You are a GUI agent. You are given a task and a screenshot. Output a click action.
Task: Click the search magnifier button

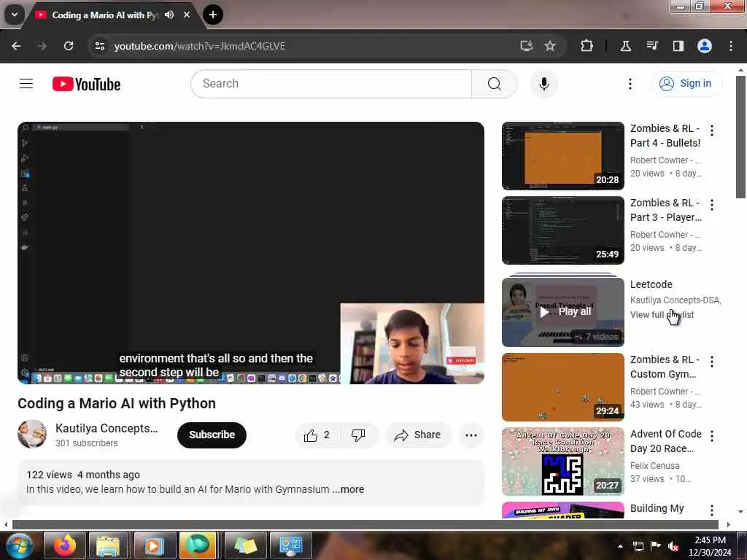coord(494,84)
